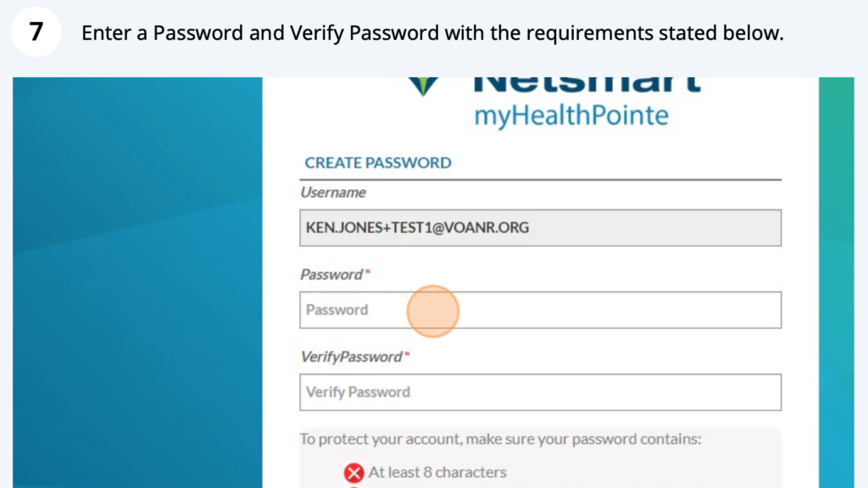The image size is (868, 488).
Task: Click the Netsmart green arrow logo icon
Action: 424,86
